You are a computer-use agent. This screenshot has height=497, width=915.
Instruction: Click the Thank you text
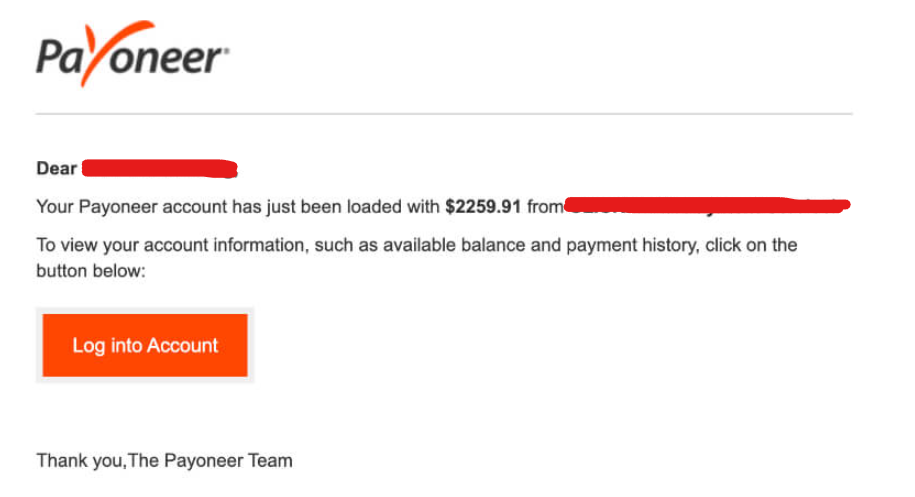click(81, 461)
